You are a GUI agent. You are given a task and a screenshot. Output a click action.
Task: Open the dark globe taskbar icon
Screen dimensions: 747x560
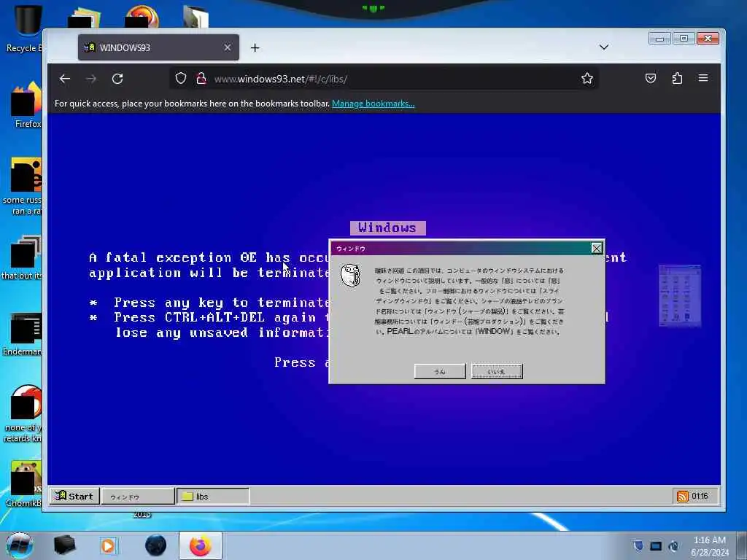[156, 545]
